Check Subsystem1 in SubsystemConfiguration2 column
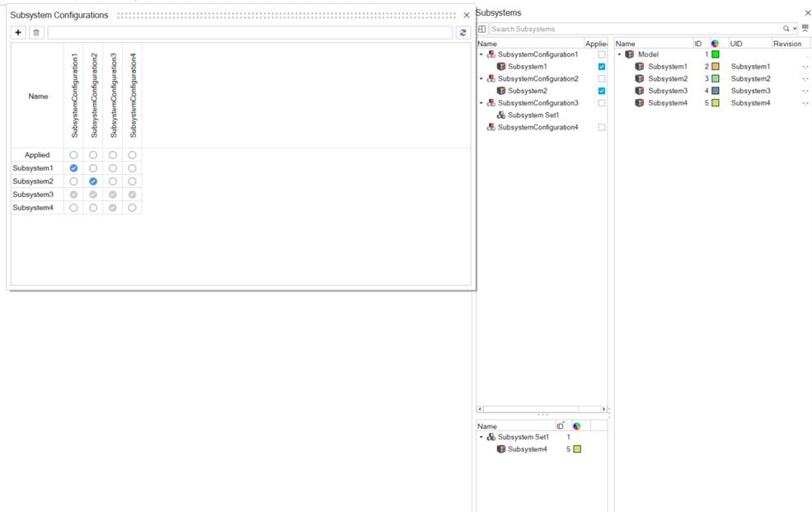Screen dimensions: 812x512 93,168
